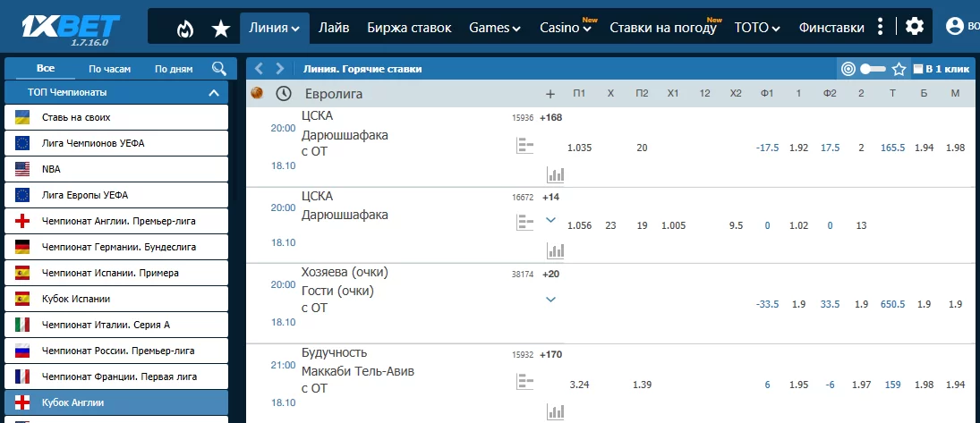Expand the Линия dropdown menu
980x423 pixels.
coord(275,28)
